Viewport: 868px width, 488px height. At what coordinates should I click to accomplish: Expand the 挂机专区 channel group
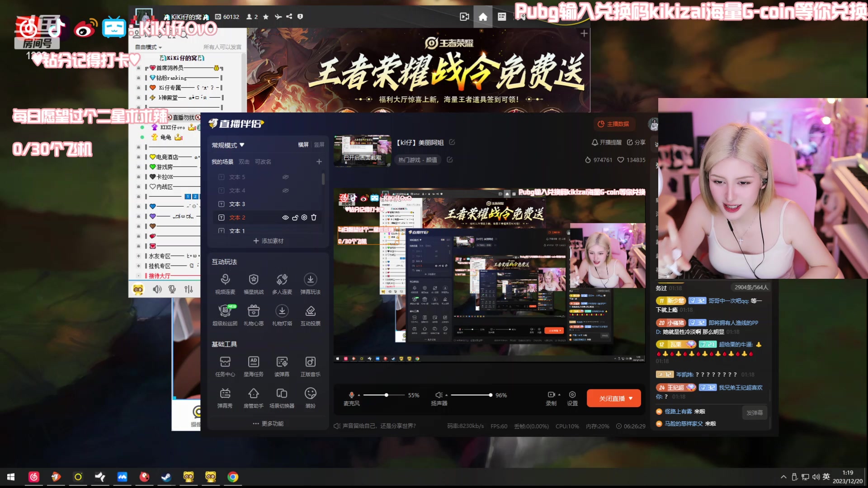139,266
